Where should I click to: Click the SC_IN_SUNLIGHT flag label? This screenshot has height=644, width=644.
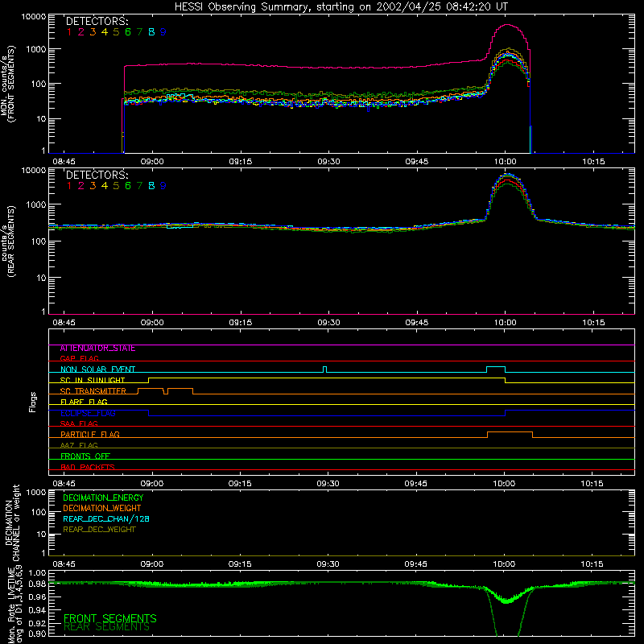pyautogui.click(x=93, y=380)
